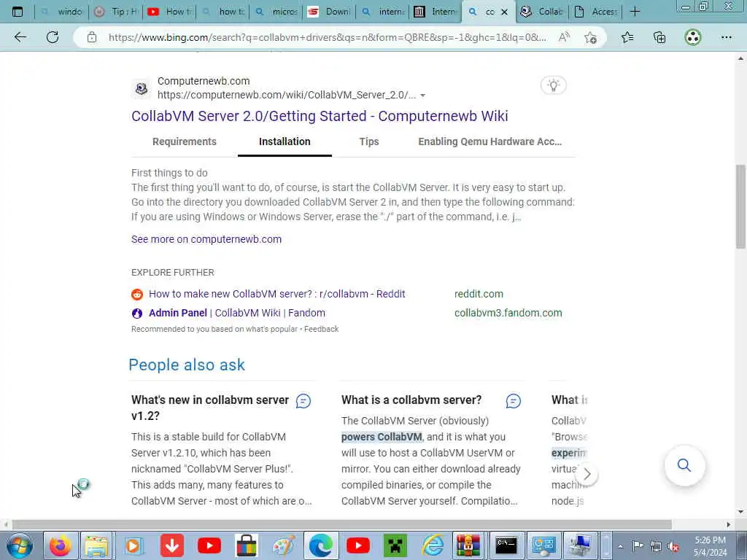Image resolution: width=747 pixels, height=560 pixels.
Task: Open CollabVM Server 2.0 Getting Started link
Action: tap(320, 116)
